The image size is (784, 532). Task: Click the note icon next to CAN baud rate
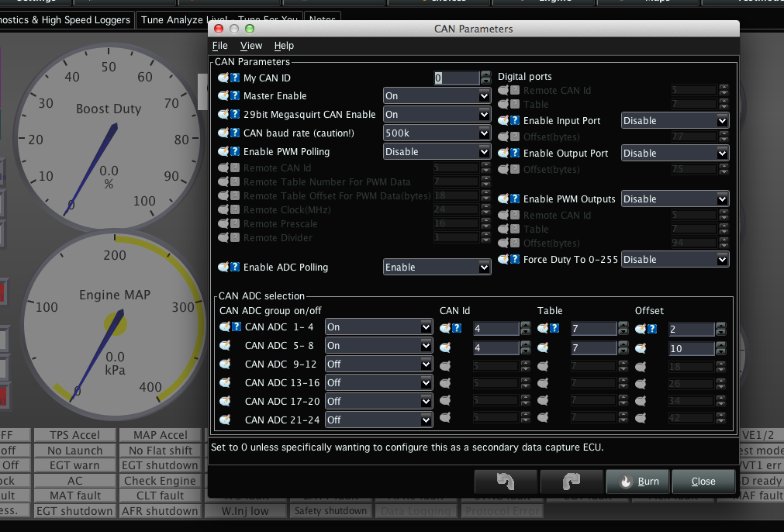pos(223,133)
